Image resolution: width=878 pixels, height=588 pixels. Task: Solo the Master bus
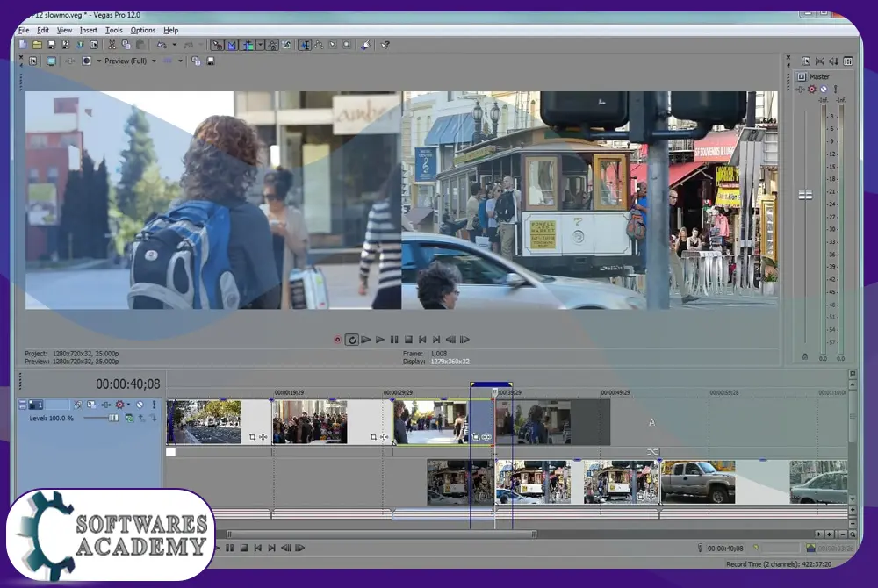point(836,89)
